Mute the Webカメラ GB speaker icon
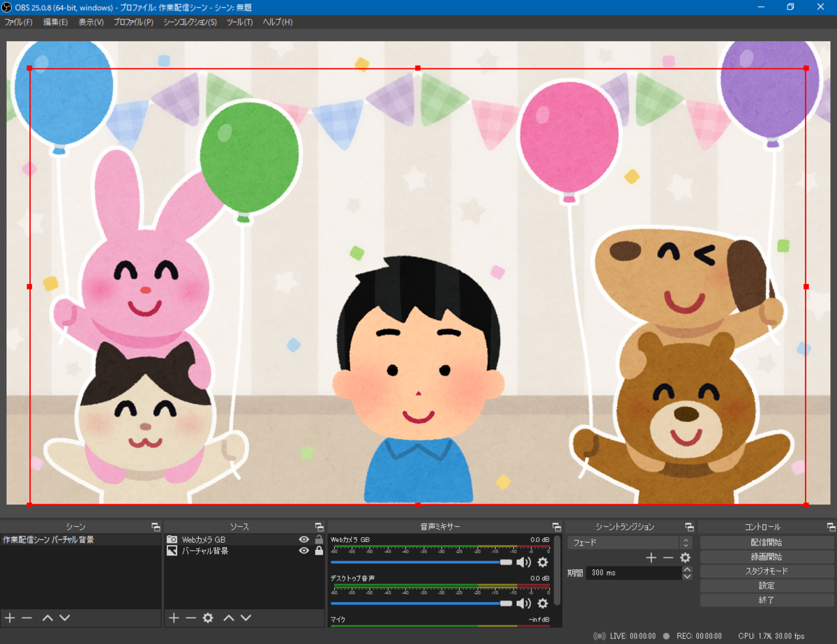This screenshot has height=644, width=837. click(523, 562)
